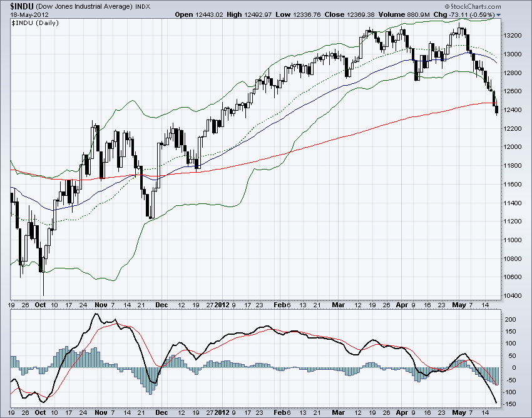Click the May label under the price panel
Viewport: 532px width, 418px height.
pos(459,305)
